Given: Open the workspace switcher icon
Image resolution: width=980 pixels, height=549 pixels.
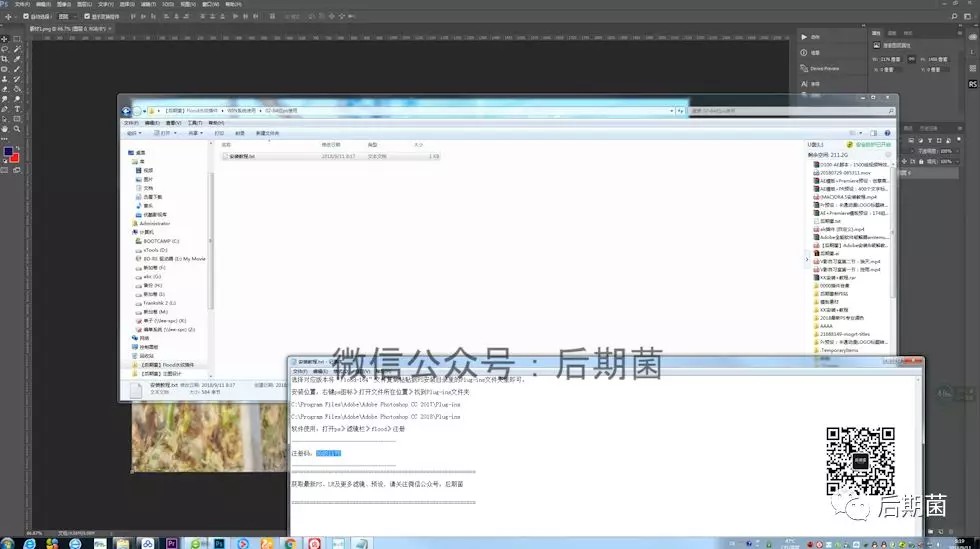Looking at the screenshot, I should pyautogui.click(x=969, y=16).
